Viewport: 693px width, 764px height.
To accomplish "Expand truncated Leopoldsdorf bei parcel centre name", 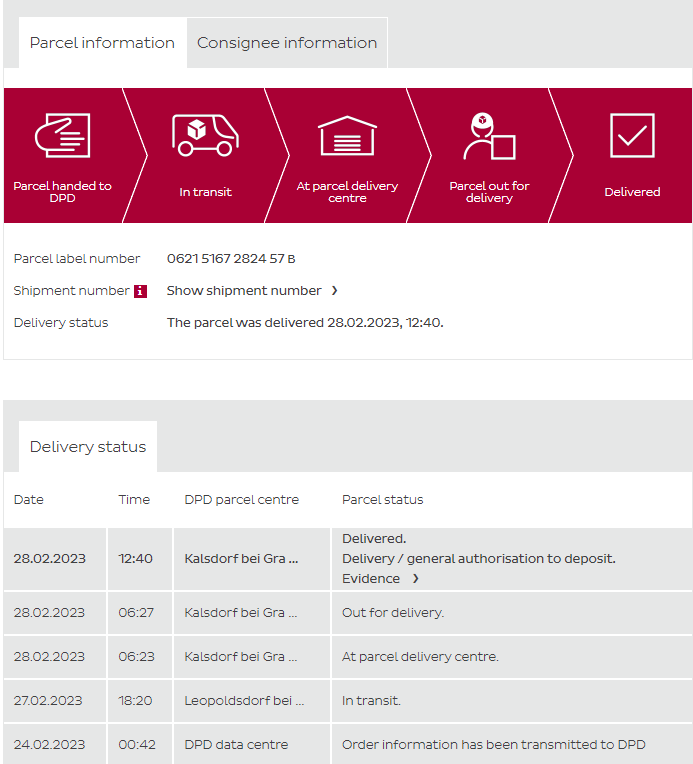I will click(x=244, y=701).
